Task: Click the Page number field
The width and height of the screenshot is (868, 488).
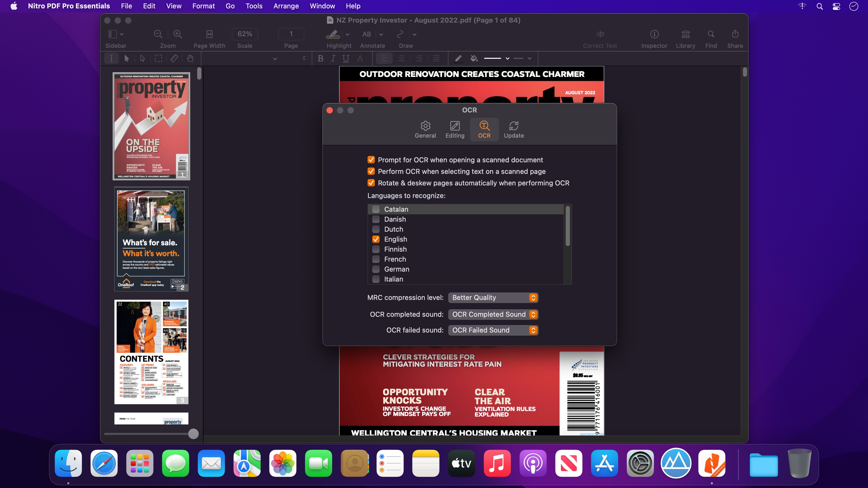Action: pyautogui.click(x=291, y=34)
